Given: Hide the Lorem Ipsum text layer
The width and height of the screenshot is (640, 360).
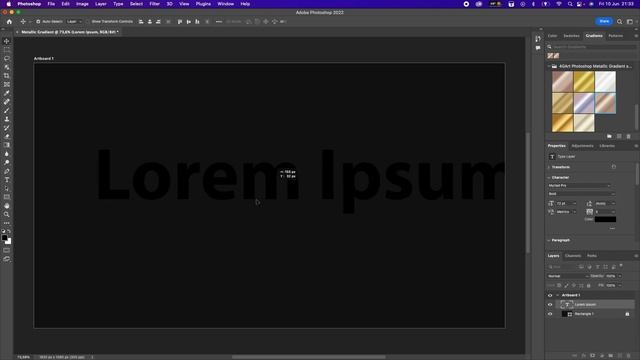Looking at the screenshot, I should coord(550,304).
